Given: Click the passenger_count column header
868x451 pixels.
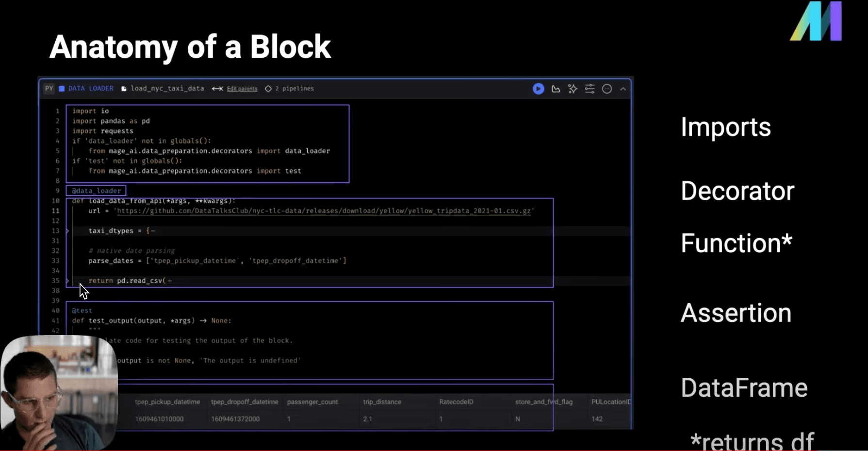Looking at the screenshot, I should (312, 402).
